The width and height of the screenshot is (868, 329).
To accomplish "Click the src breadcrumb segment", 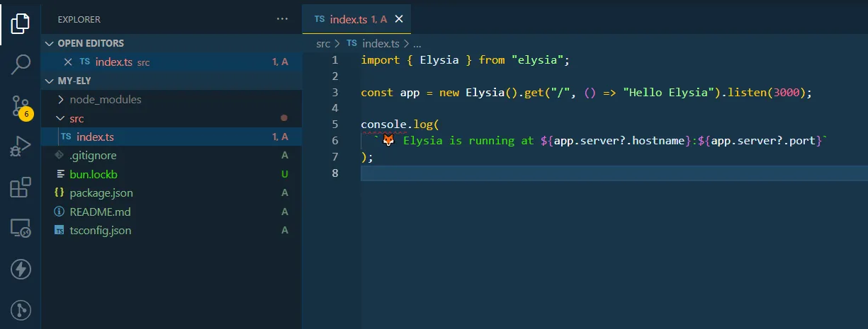I will [x=323, y=43].
